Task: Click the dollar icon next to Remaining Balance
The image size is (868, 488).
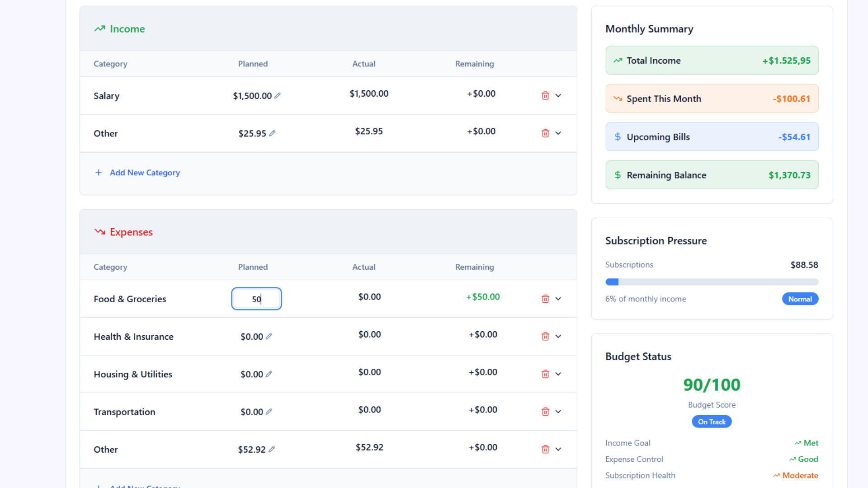Action: 617,175
